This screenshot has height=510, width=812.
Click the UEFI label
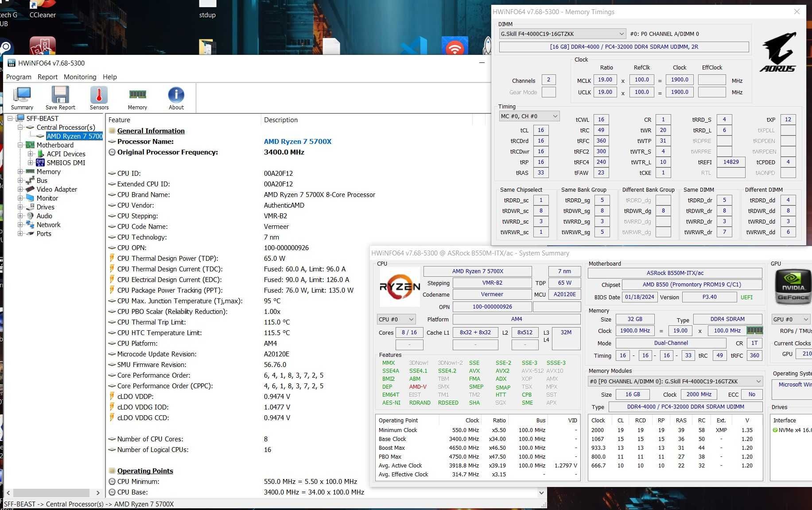[x=746, y=297]
